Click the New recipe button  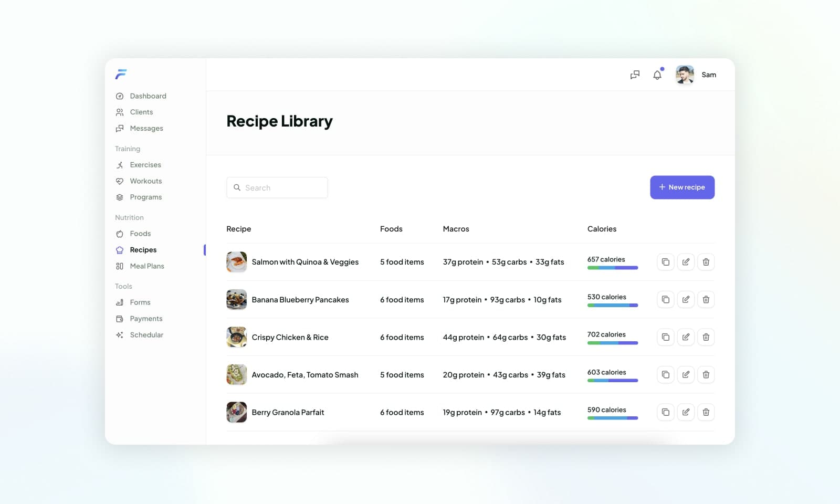click(x=682, y=187)
